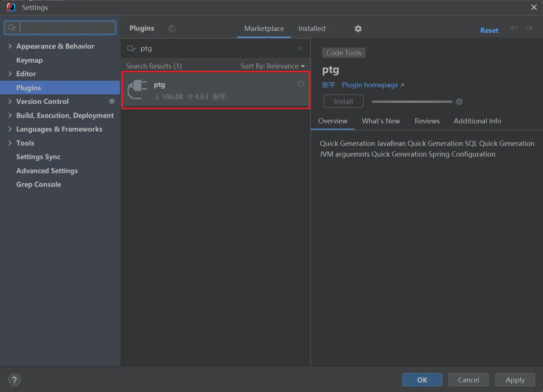Image resolution: width=543 pixels, height=392 pixels.
Task: Expand the Tools settings node
Action: (10, 143)
